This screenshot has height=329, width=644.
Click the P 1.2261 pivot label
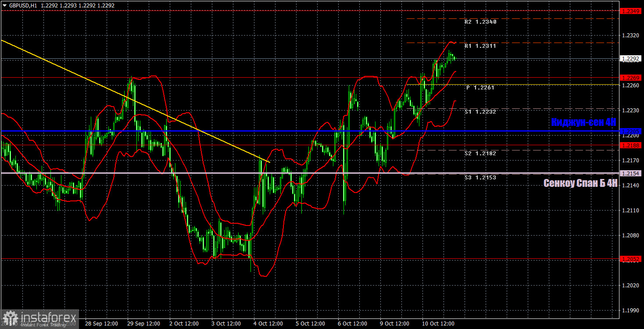480,88
